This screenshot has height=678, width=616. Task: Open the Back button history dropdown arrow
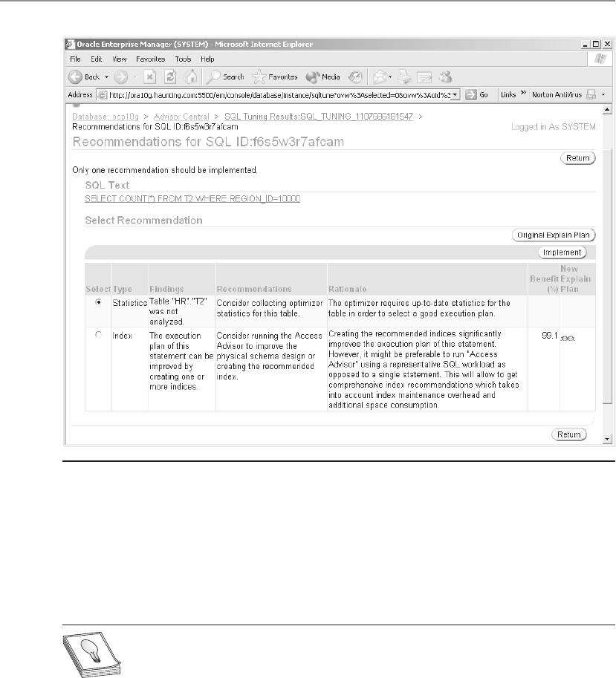tap(107, 77)
